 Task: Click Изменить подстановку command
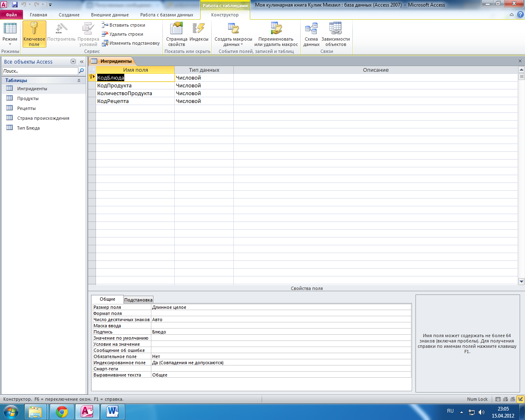(131, 43)
